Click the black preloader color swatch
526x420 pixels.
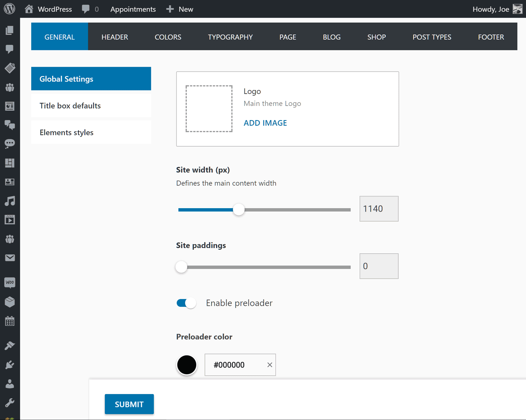pyautogui.click(x=187, y=365)
